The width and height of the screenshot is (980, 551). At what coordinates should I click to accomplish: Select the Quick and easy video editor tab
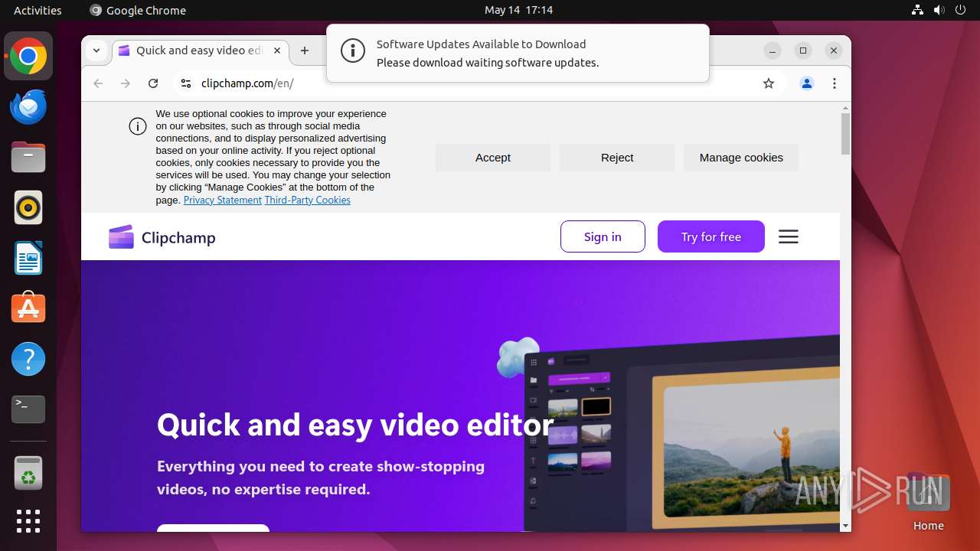[x=201, y=51]
